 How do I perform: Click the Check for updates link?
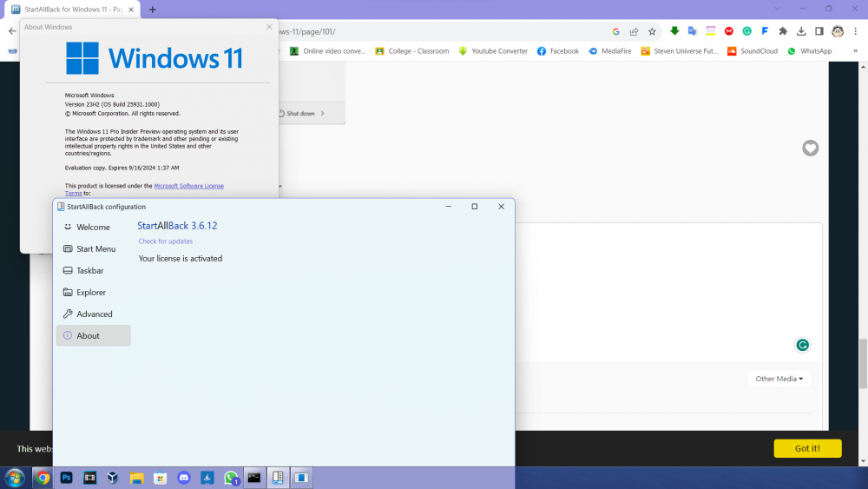(x=166, y=241)
